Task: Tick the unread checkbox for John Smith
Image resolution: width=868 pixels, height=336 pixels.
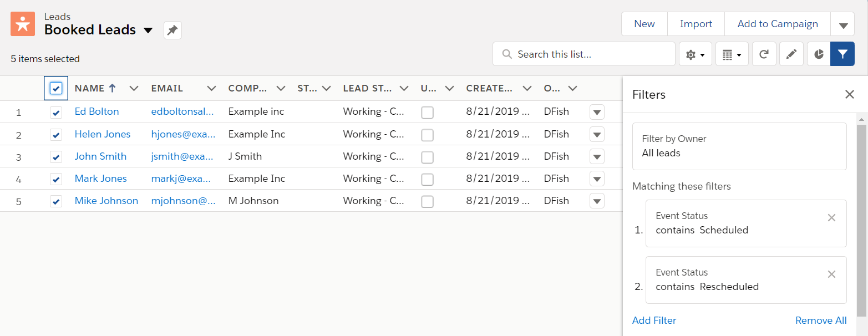Action: (427, 157)
